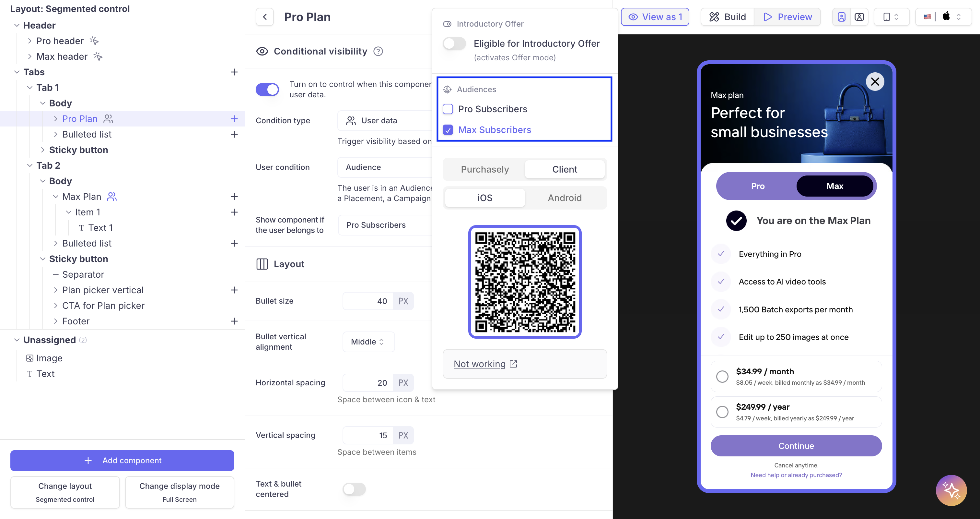Screen dimensions: 980x519
Task: Click the interaction icon next to Pro header
Action: (x=94, y=41)
